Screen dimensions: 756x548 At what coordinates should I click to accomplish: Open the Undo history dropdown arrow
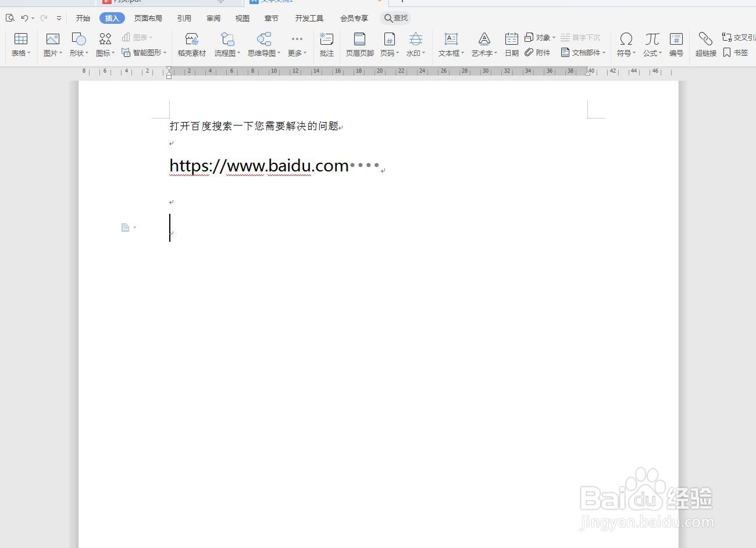point(33,18)
